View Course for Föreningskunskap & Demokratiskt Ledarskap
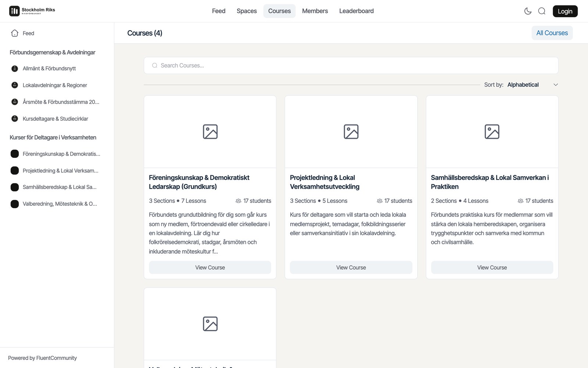 [210, 268]
